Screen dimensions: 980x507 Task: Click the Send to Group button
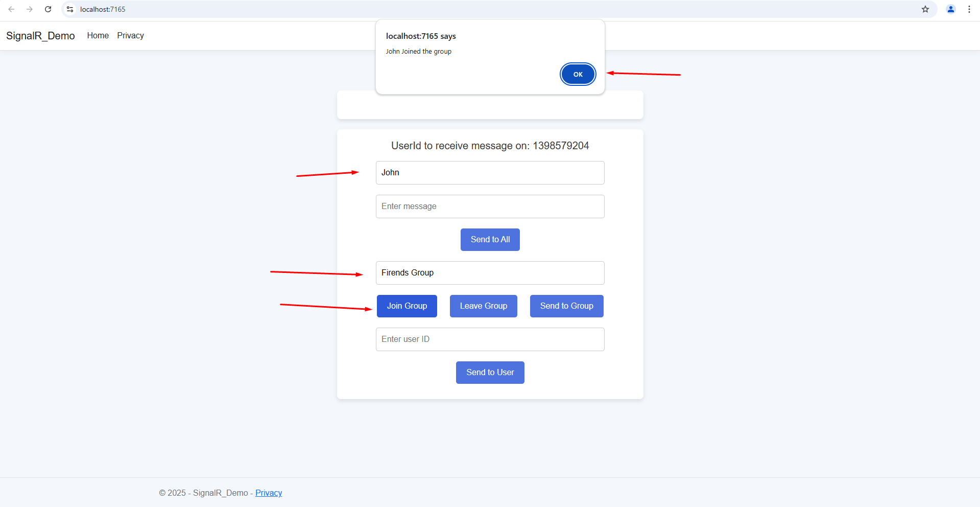tap(566, 306)
